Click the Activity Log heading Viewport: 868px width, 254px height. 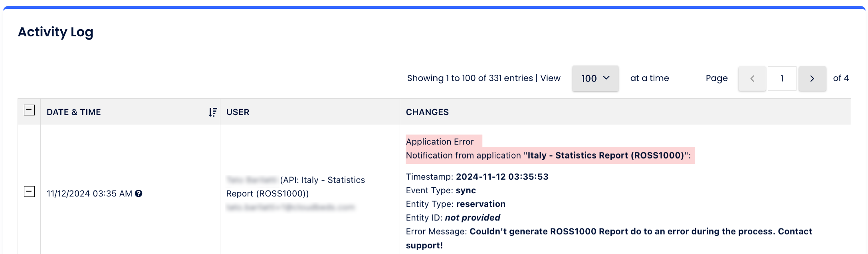[55, 32]
